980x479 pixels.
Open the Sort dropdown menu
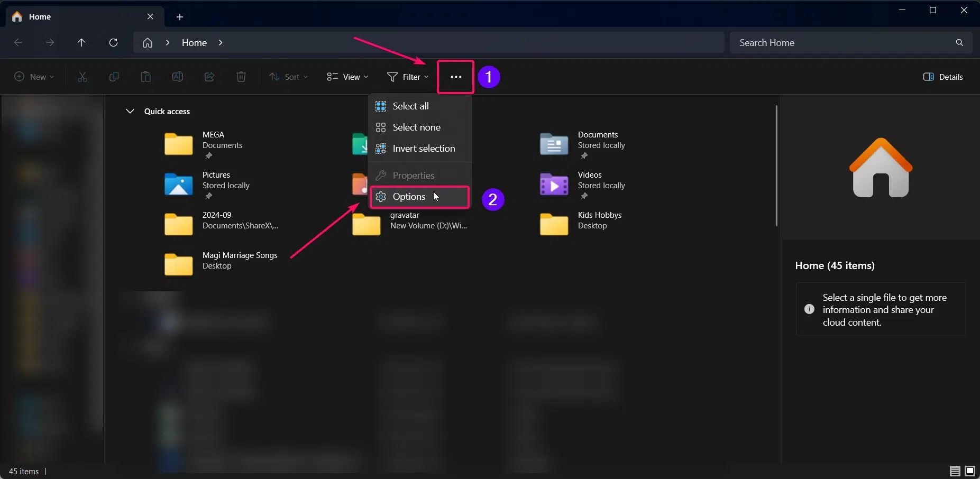click(x=288, y=77)
